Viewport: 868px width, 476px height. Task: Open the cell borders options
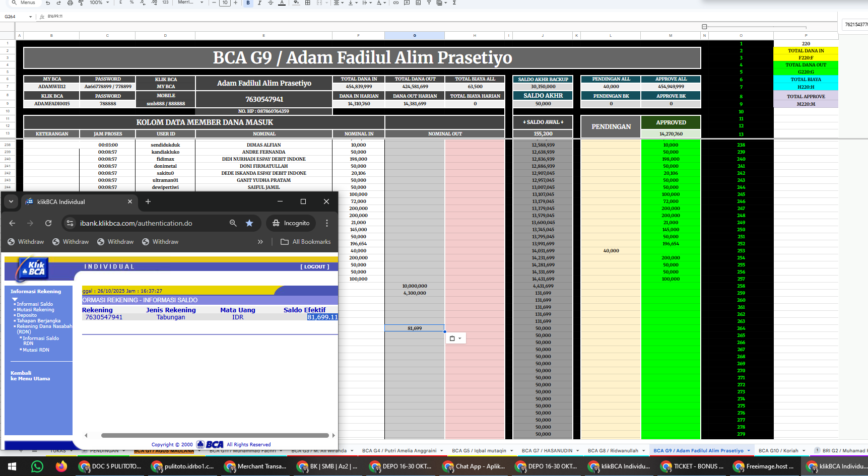307,3
